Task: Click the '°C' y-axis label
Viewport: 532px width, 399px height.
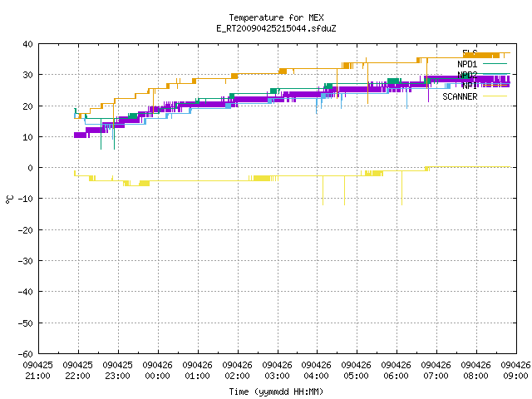Action: click(10, 199)
